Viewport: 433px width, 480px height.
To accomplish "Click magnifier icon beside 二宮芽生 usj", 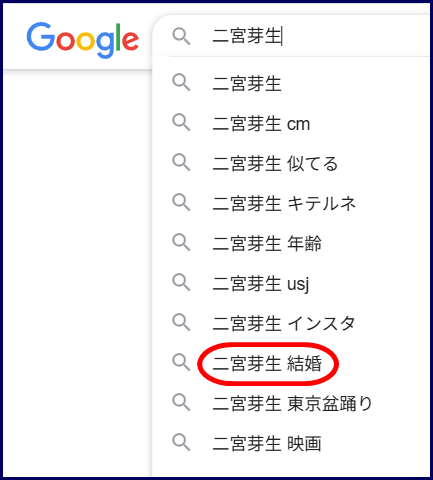I will [181, 282].
